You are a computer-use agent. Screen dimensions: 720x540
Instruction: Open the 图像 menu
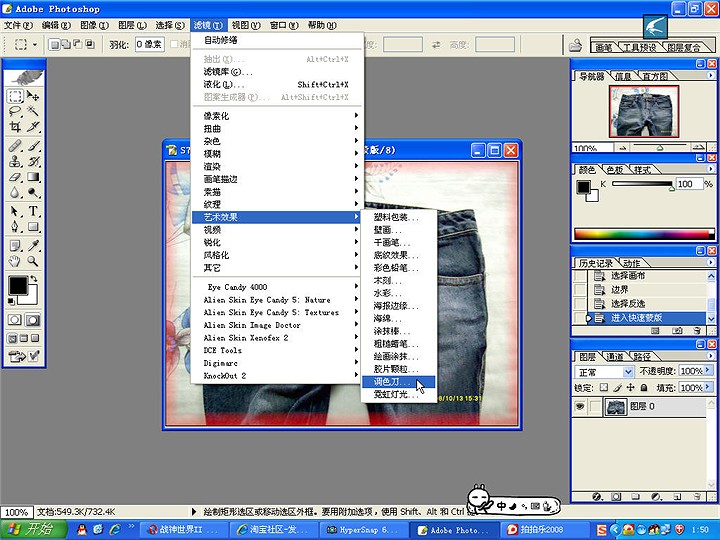click(x=94, y=25)
